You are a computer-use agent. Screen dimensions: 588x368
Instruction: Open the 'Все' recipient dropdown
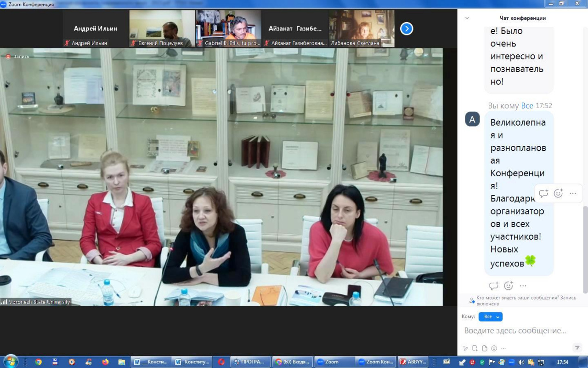coord(490,316)
